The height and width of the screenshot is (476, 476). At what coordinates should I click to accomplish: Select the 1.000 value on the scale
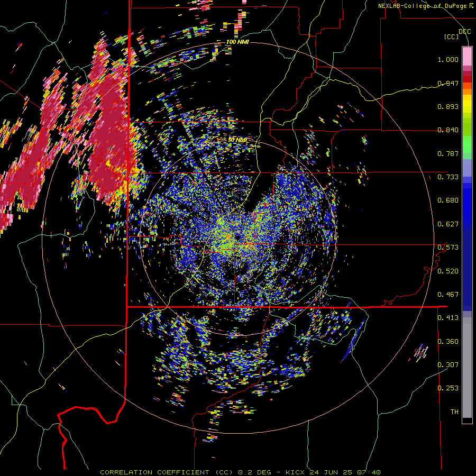448,59
